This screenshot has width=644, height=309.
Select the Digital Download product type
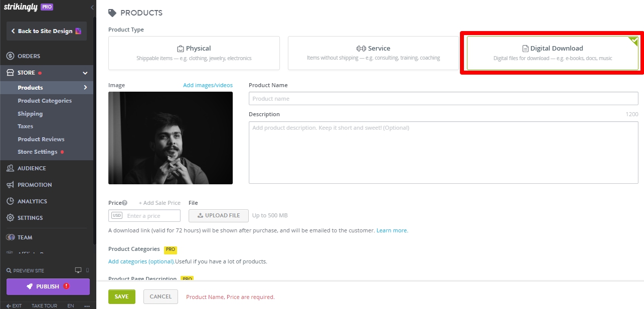[552, 53]
